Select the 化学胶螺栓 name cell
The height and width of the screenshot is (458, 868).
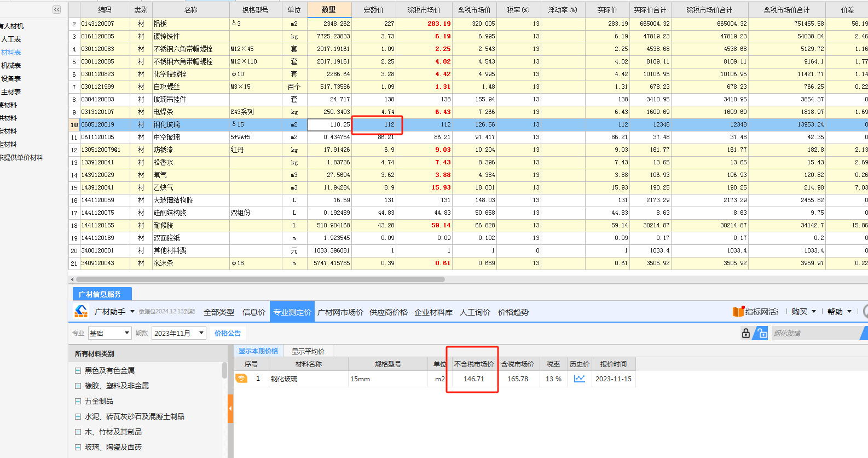click(x=190, y=74)
